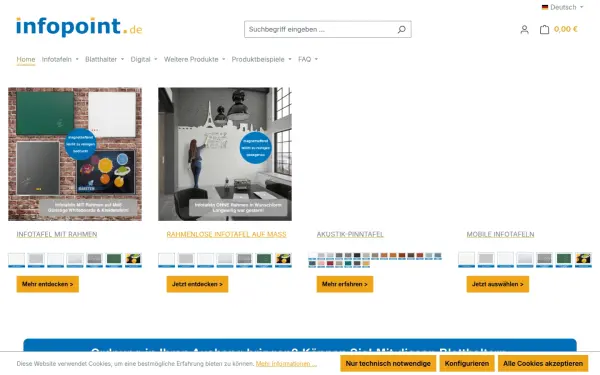
Task: Pick the pink Akustik-Pinntafel color swatch
Action: 321,264
